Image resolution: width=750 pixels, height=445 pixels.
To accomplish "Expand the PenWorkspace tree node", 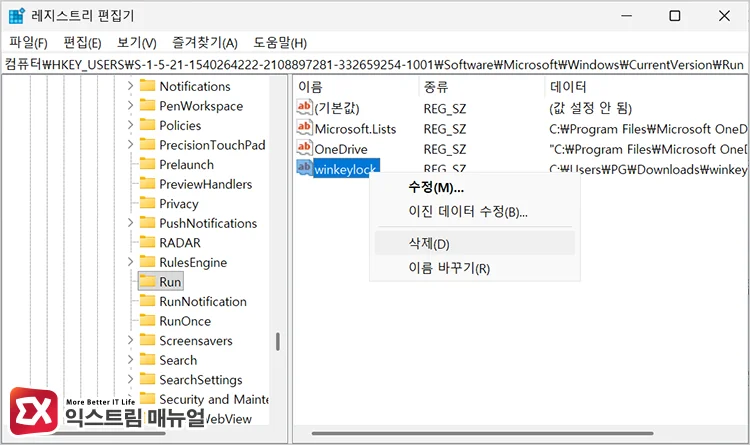I will 130,105.
